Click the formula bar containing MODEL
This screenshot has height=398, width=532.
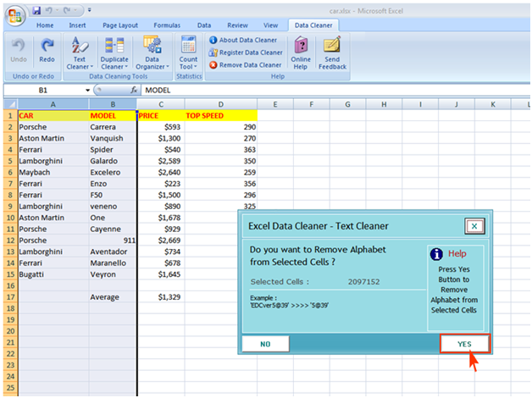[336, 90]
